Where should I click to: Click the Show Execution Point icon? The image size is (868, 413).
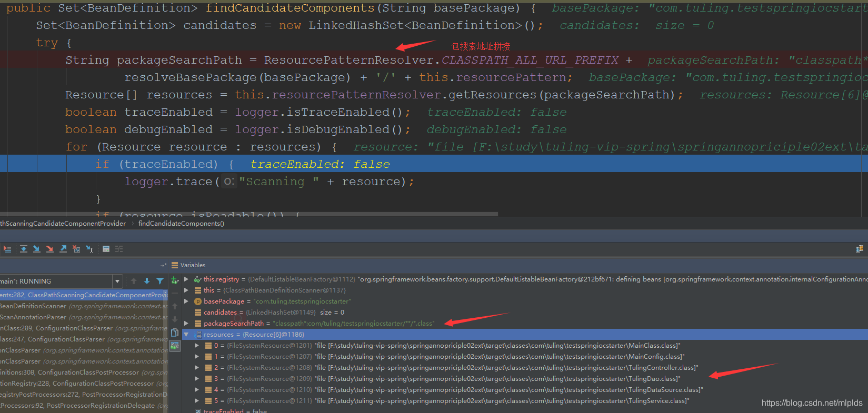(x=7, y=249)
